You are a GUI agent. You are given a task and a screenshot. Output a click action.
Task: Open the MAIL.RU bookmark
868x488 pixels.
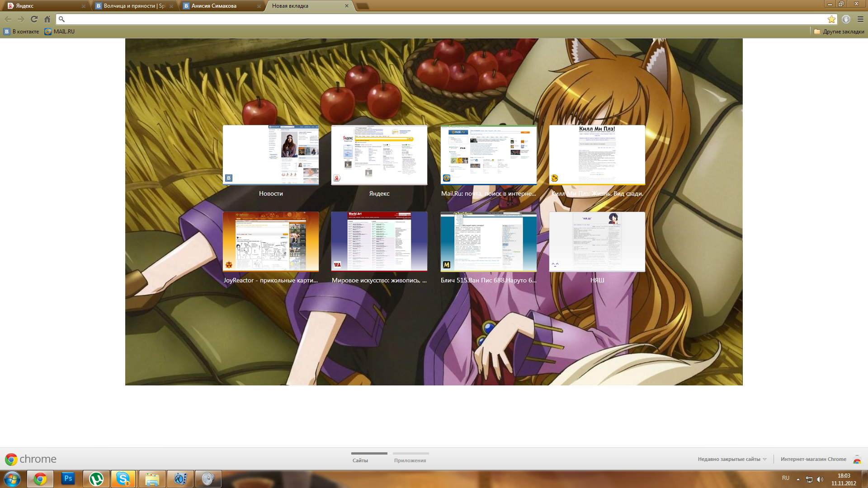pyautogui.click(x=60, y=32)
